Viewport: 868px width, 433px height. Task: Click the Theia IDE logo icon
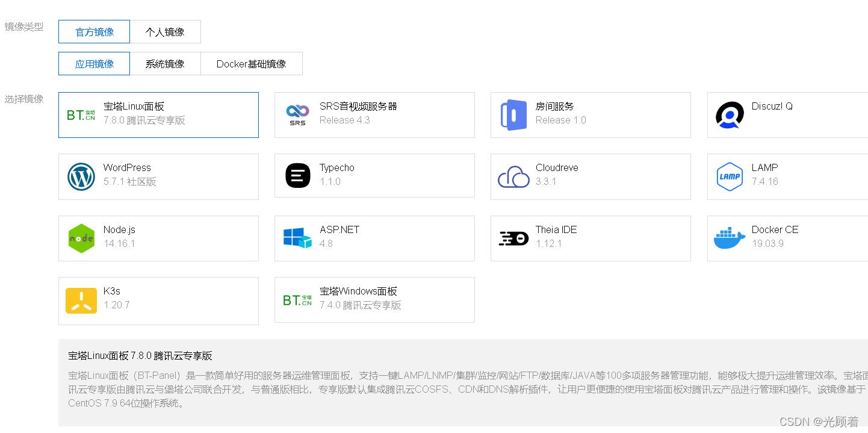coord(513,238)
